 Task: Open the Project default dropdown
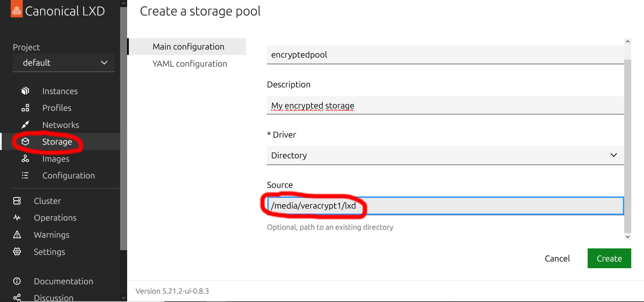[x=63, y=63]
